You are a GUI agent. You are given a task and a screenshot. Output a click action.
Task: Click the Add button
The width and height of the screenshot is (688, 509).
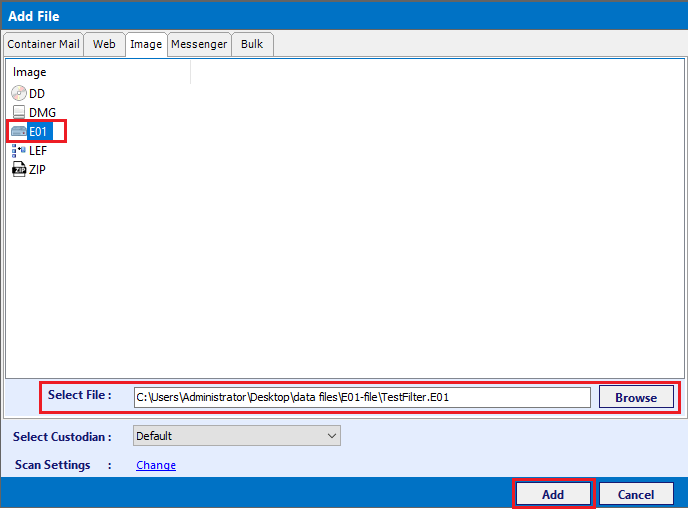(553, 495)
